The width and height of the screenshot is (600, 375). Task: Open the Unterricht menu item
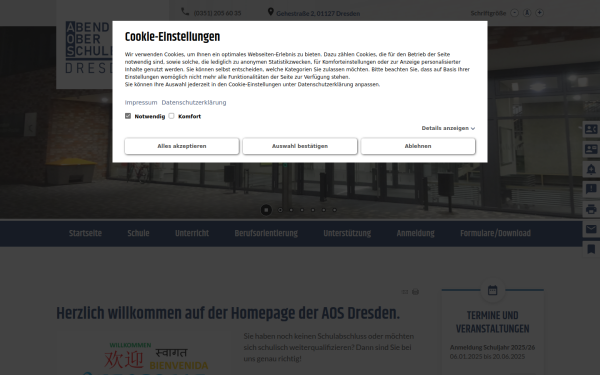point(192,233)
